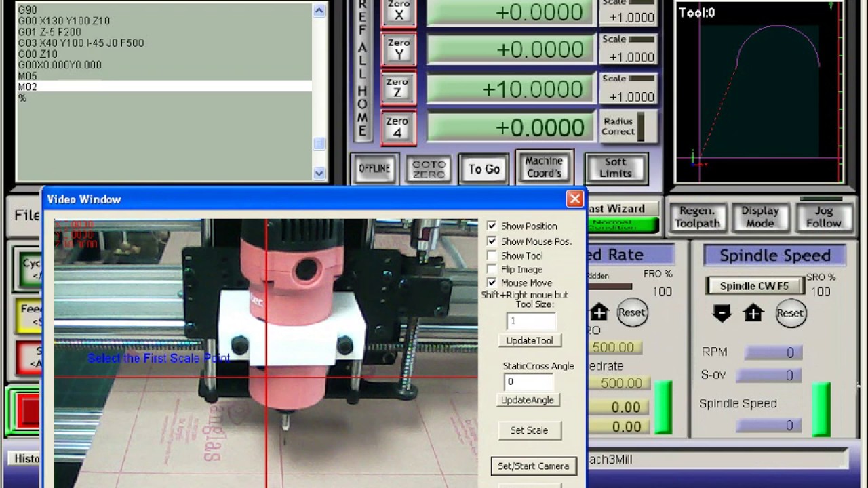This screenshot has width=868, height=488.
Task: Toggle Mouse Move checkbox
Action: coord(492,283)
